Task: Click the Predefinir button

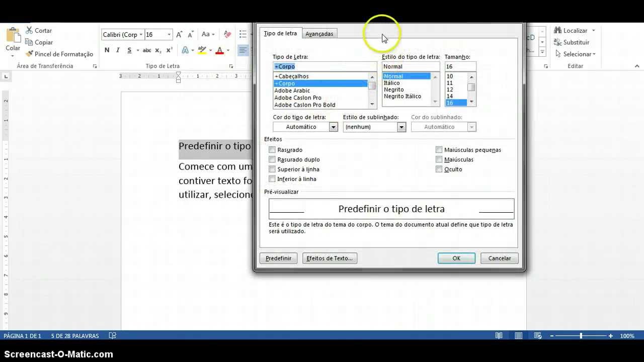Action: click(x=278, y=258)
